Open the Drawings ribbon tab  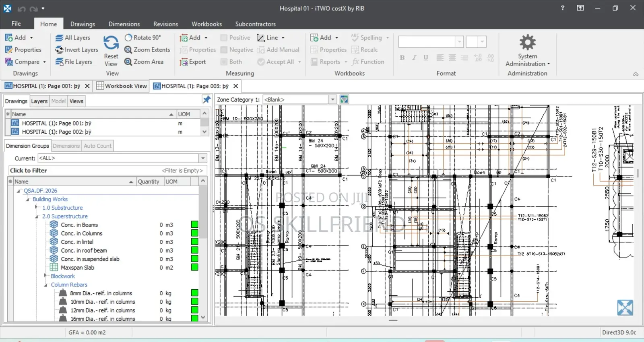83,24
